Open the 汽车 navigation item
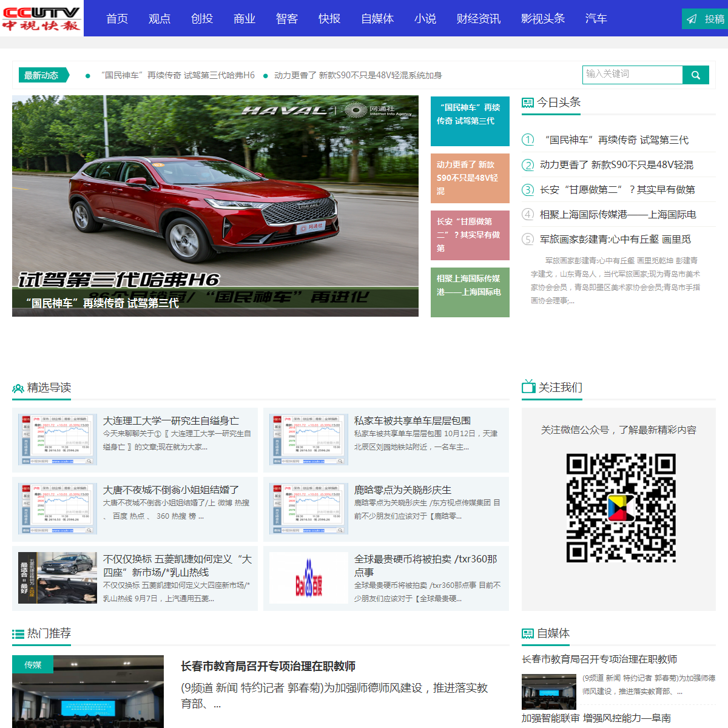 click(x=596, y=19)
